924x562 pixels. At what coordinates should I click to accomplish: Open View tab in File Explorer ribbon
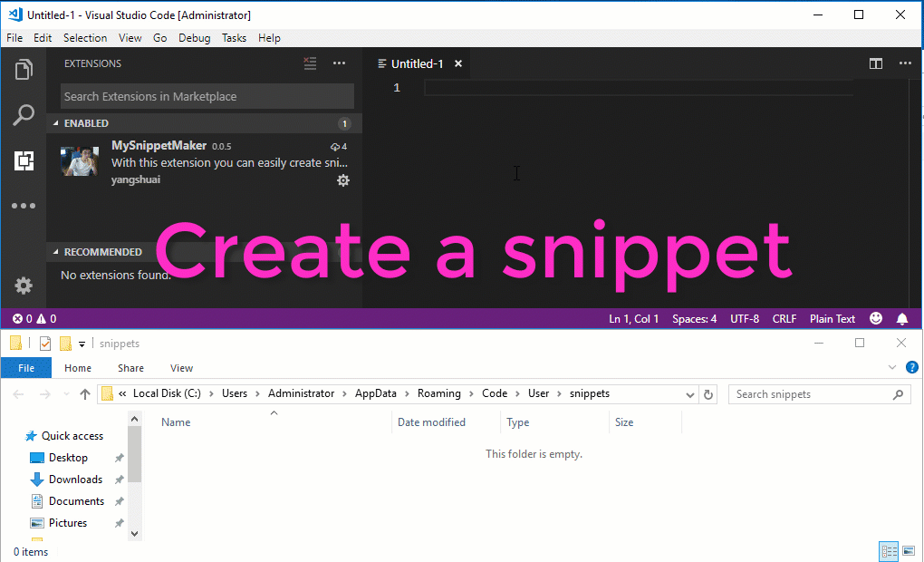click(181, 368)
